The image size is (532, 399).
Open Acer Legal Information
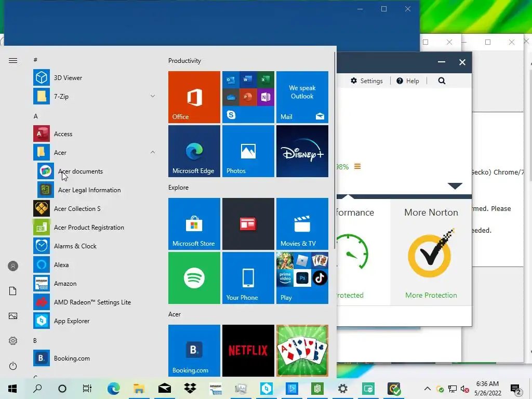(x=96, y=190)
